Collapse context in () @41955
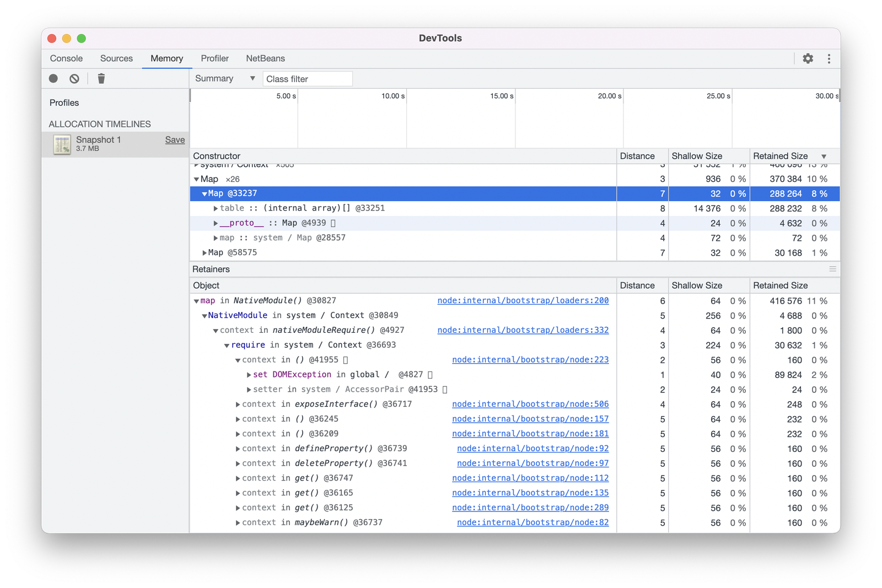The height and width of the screenshot is (588, 882). (238, 360)
